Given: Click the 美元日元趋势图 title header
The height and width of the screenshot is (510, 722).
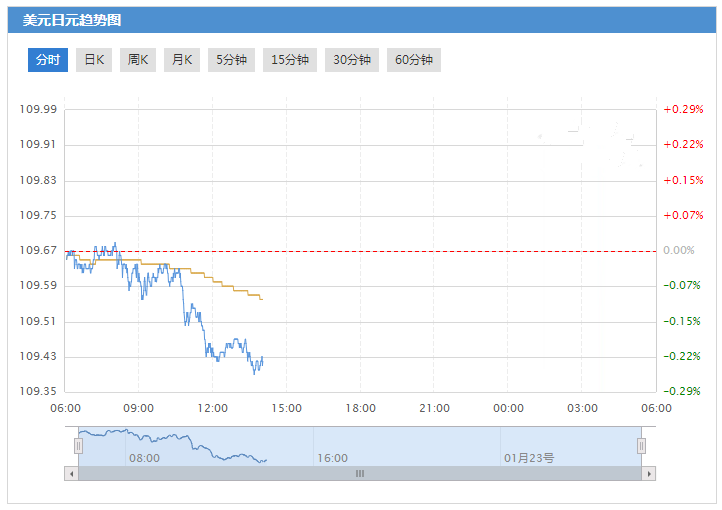Looking at the screenshot, I should coord(72,19).
